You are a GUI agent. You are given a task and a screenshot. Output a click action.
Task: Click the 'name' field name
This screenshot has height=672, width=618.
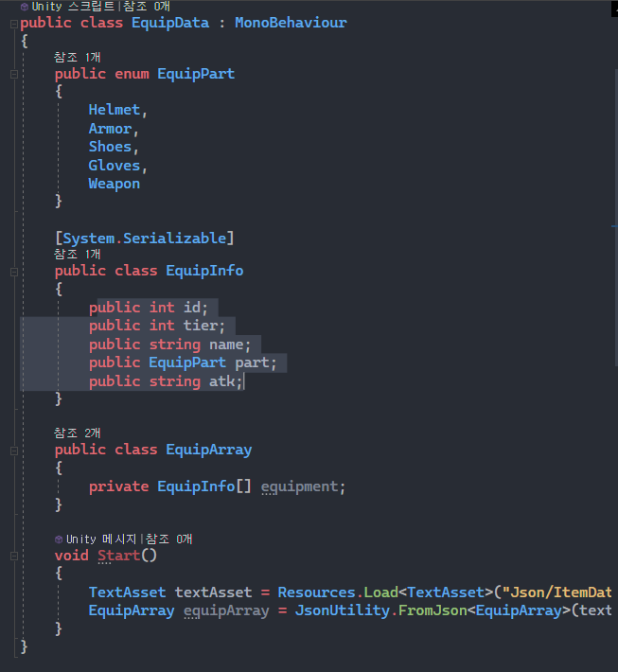(x=226, y=345)
